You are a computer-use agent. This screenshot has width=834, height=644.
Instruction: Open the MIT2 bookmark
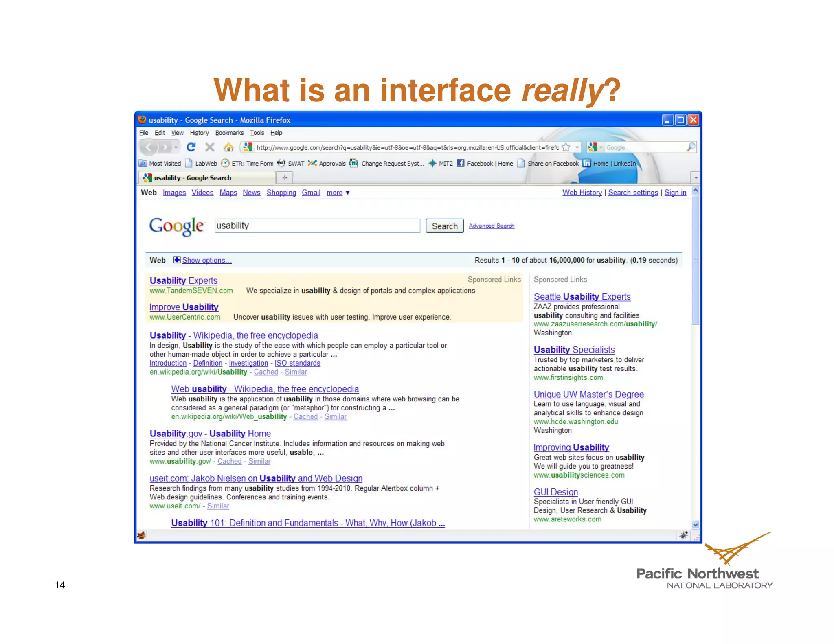440,163
